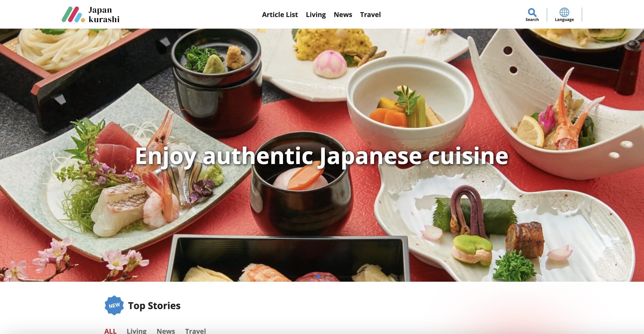Select the fourth carousel dot indicator
Image resolution: width=644 pixels, height=334 pixels.
[x=331, y=277]
